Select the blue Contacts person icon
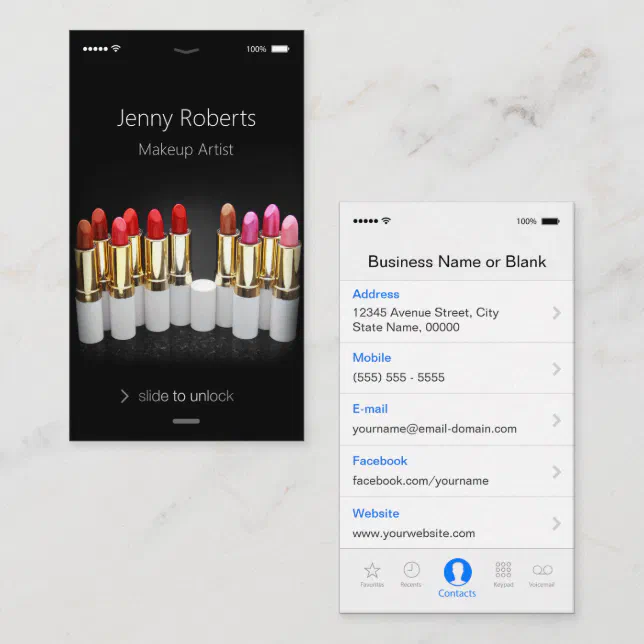Viewport: 644px width, 644px height. [x=457, y=571]
